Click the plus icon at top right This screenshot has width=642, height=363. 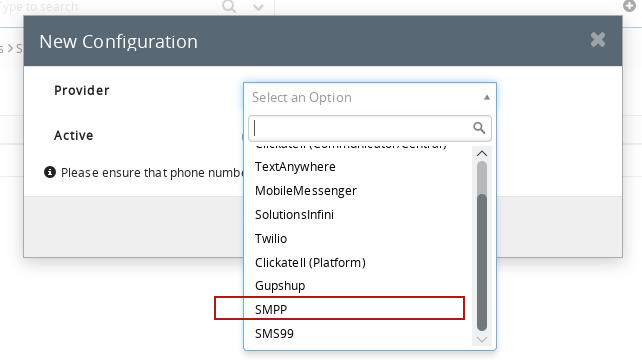pyautogui.click(x=629, y=6)
